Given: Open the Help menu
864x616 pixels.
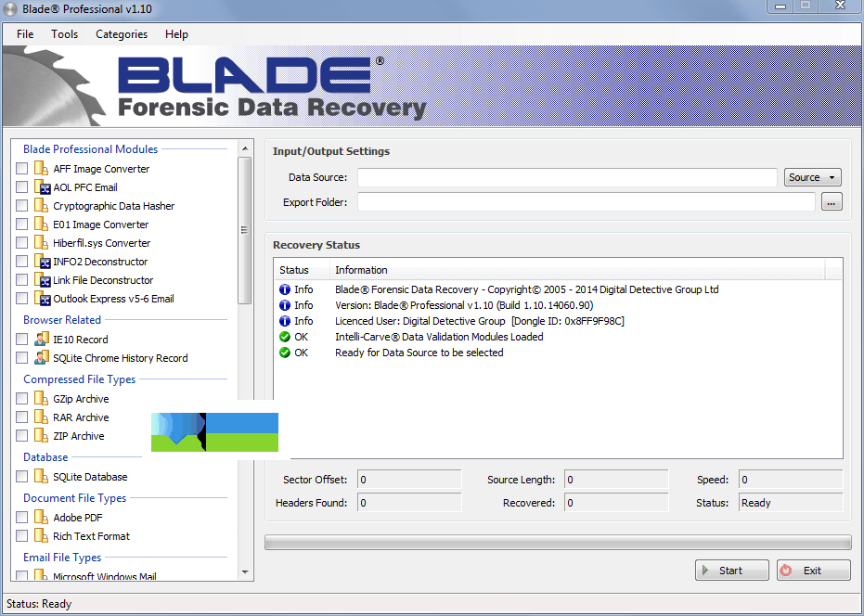Looking at the screenshot, I should (x=177, y=34).
